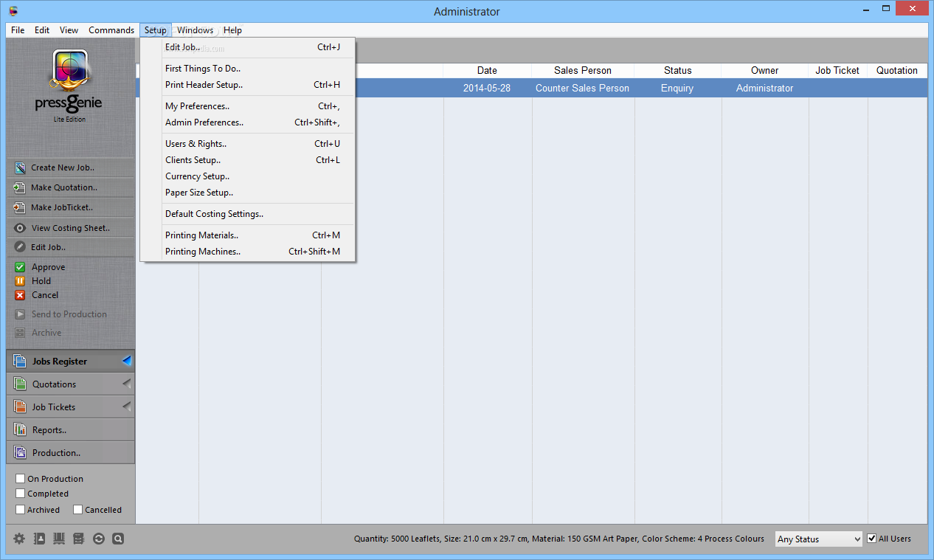Click the Enquiry status cell
The image size is (934, 560).
coord(677,88)
